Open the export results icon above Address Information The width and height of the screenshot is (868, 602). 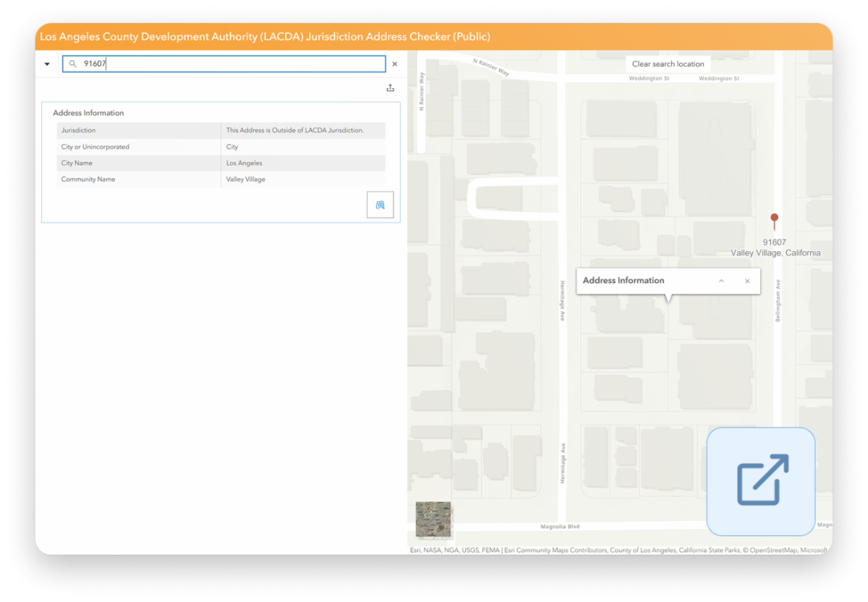[x=390, y=87]
